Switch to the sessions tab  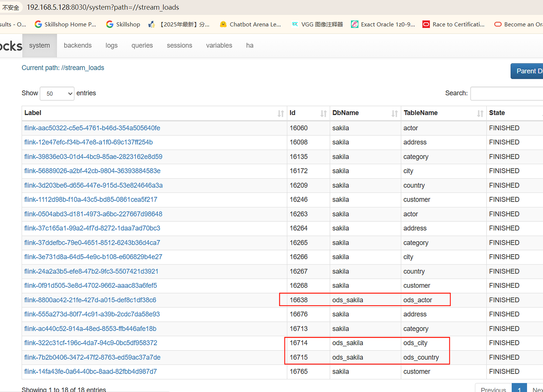179,45
